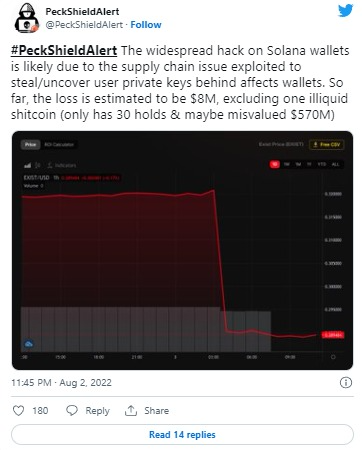
Task: Click the Twitter bird logo
Action: pos(345,11)
